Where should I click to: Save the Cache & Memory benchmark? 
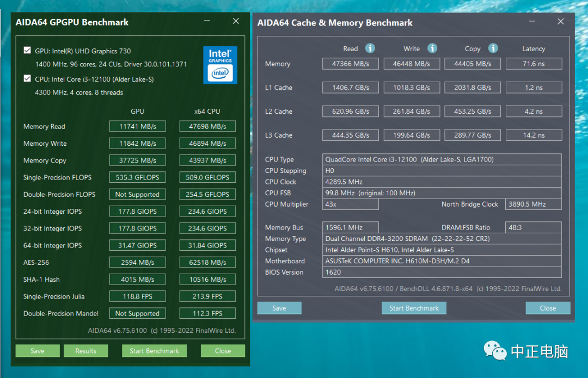pos(279,308)
